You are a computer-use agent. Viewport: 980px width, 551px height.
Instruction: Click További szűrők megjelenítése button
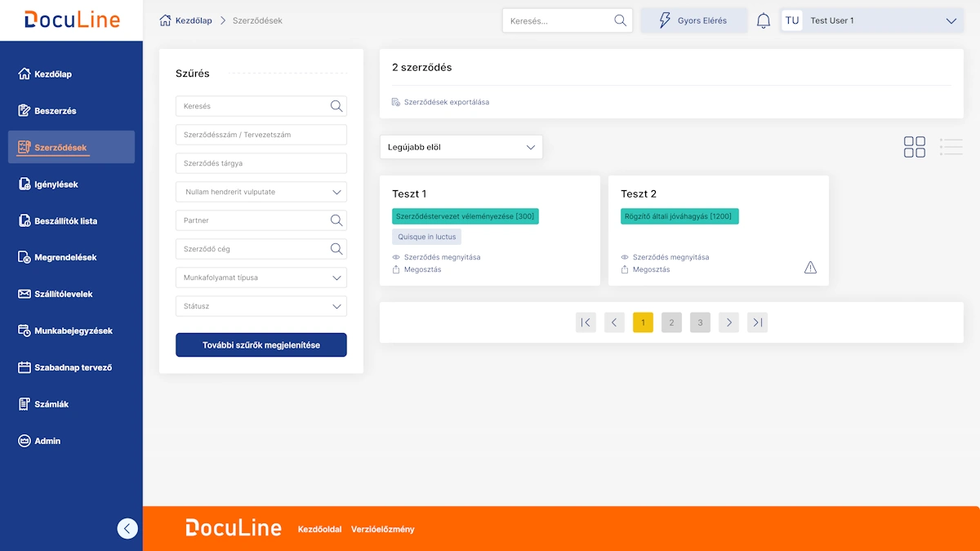pos(261,345)
